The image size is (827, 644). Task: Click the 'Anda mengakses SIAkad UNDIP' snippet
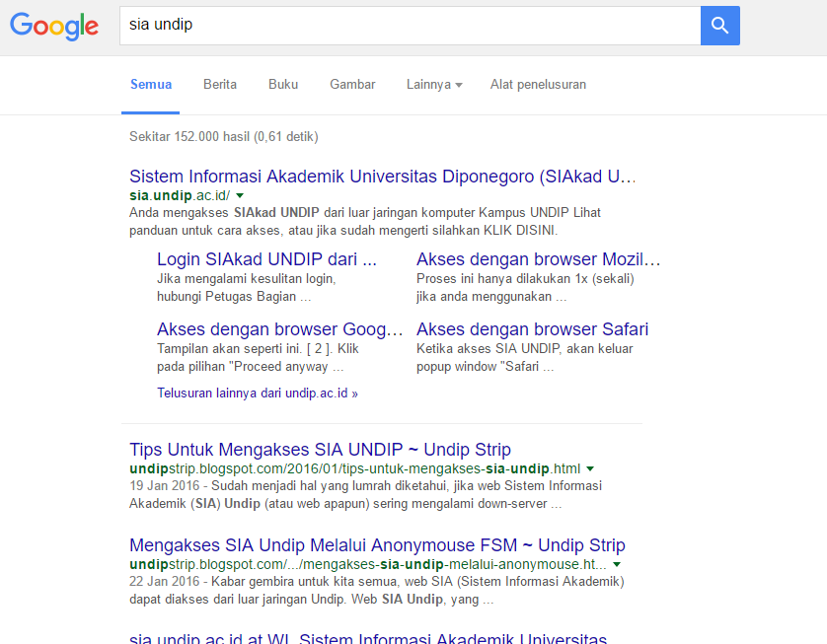365,221
